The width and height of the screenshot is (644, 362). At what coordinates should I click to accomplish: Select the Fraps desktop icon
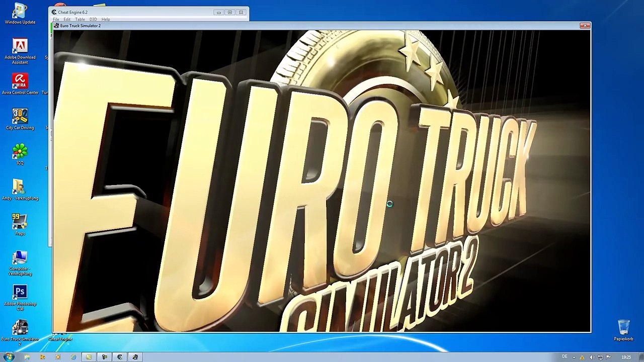20,225
